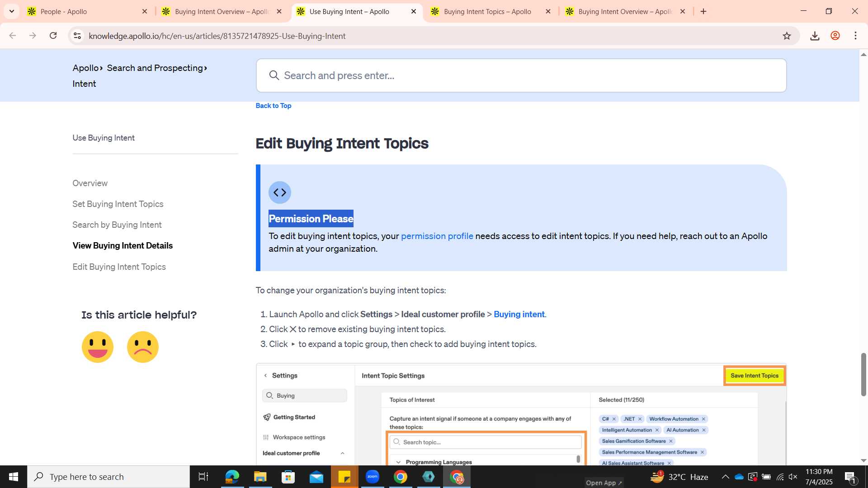Open the Wi-Fi network tray icon
This screenshot has width=868, height=488.
pyautogui.click(x=780, y=477)
